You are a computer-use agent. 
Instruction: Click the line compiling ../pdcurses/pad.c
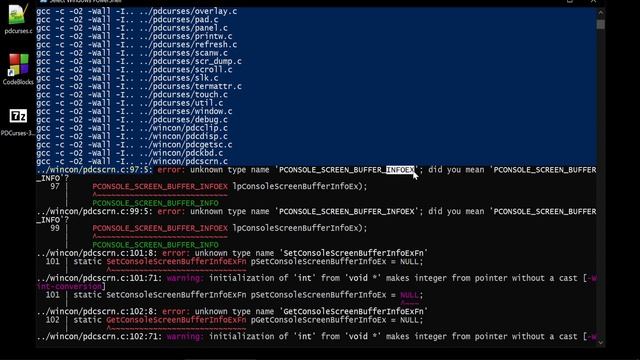point(127,20)
